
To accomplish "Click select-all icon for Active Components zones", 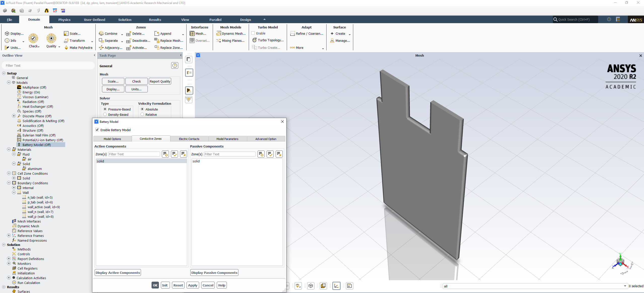I will click(174, 154).
